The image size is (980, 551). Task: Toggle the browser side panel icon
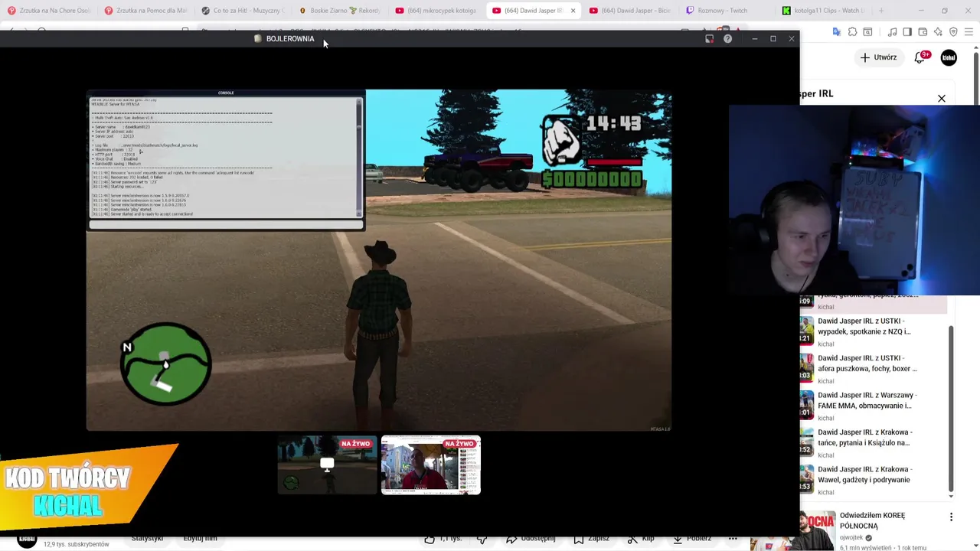907,32
